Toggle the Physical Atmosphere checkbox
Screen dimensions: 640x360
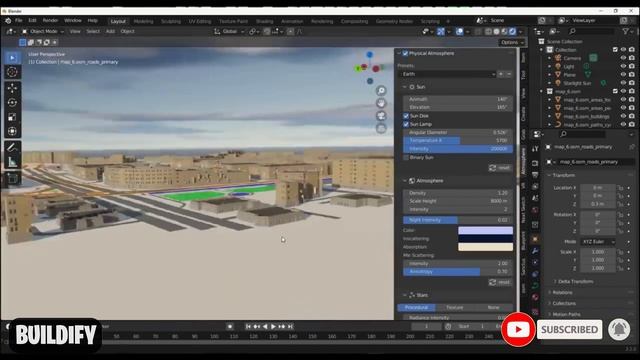[405, 53]
